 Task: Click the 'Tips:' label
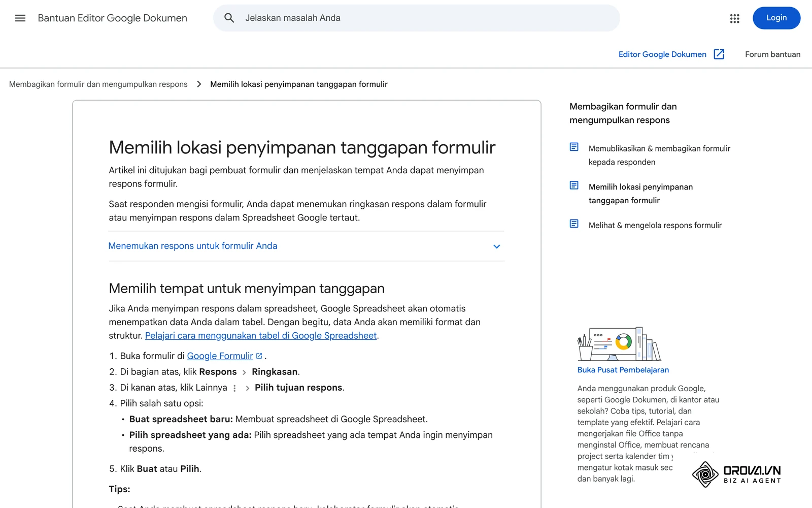click(x=119, y=489)
